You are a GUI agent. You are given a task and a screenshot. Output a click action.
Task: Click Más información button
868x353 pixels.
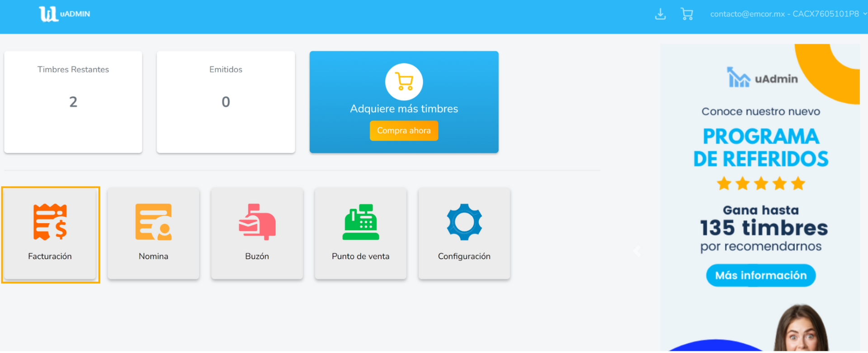pyautogui.click(x=761, y=275)
